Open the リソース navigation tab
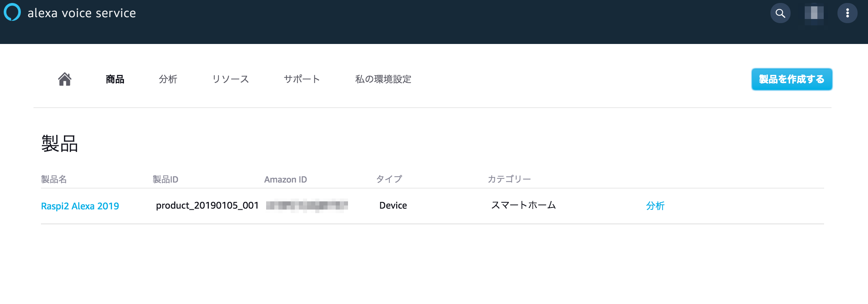The height and width of the screenshot is (304, 868). [x=230, y=79]
